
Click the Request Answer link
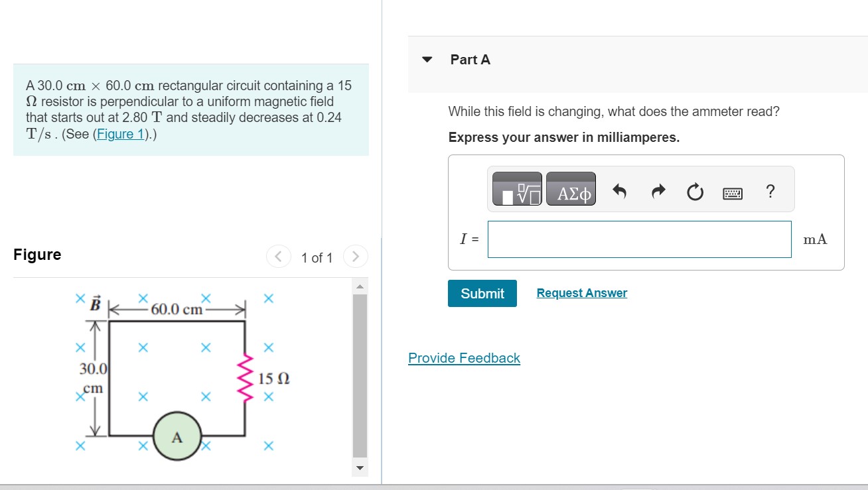point(581,292)
